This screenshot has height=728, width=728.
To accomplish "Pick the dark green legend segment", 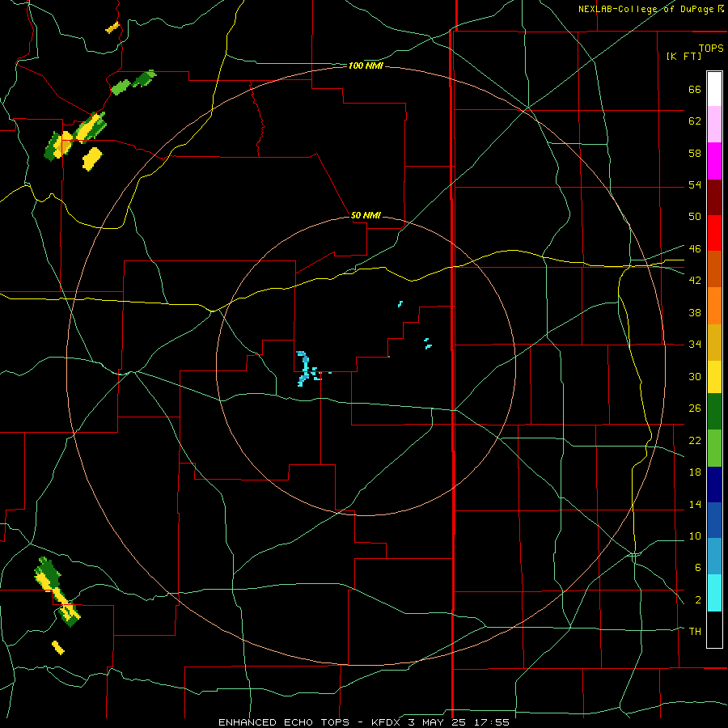I will click(x=714, y=412).
